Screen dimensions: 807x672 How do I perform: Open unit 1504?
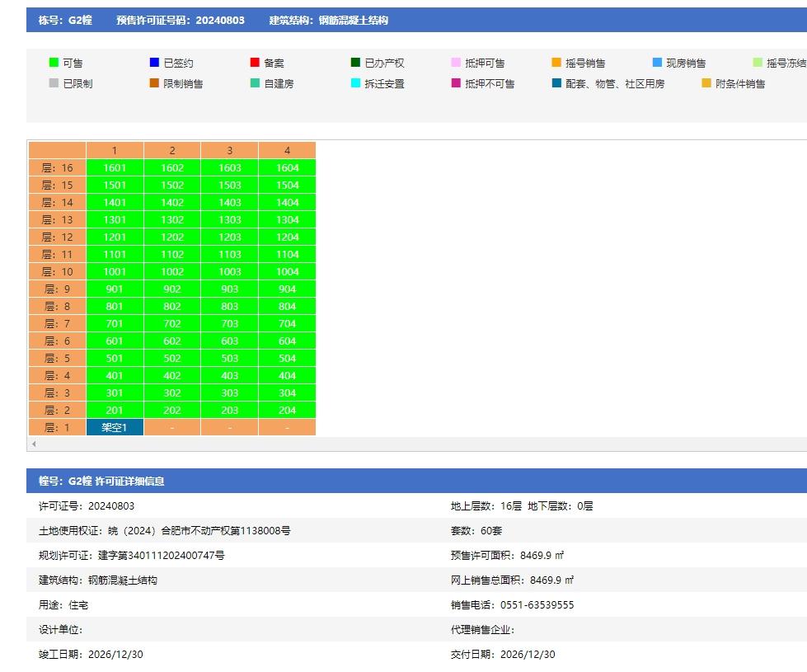pos(287,185)
